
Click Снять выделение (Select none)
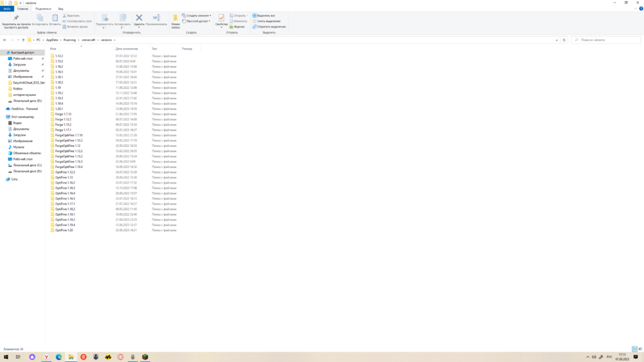pyautogui.click(x=267, y=21)
